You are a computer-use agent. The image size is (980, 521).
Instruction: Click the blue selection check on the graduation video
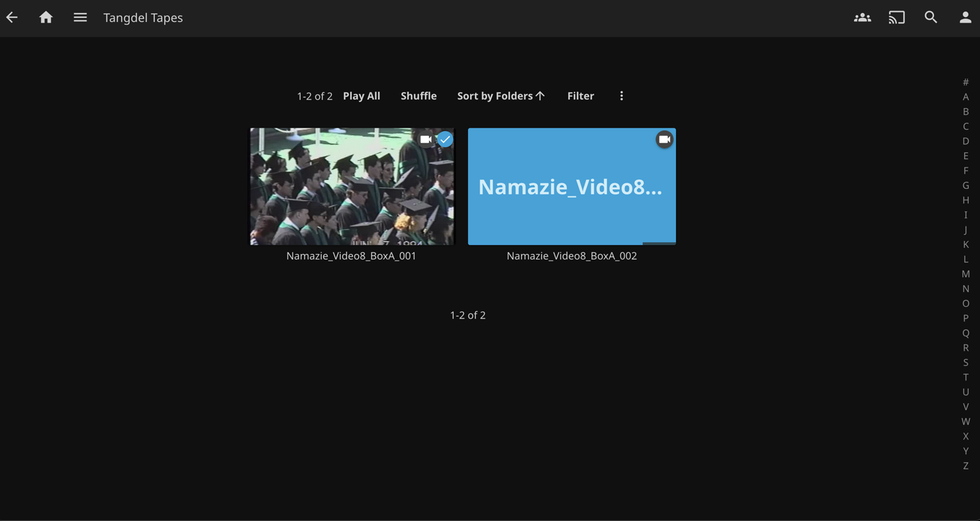445,139
